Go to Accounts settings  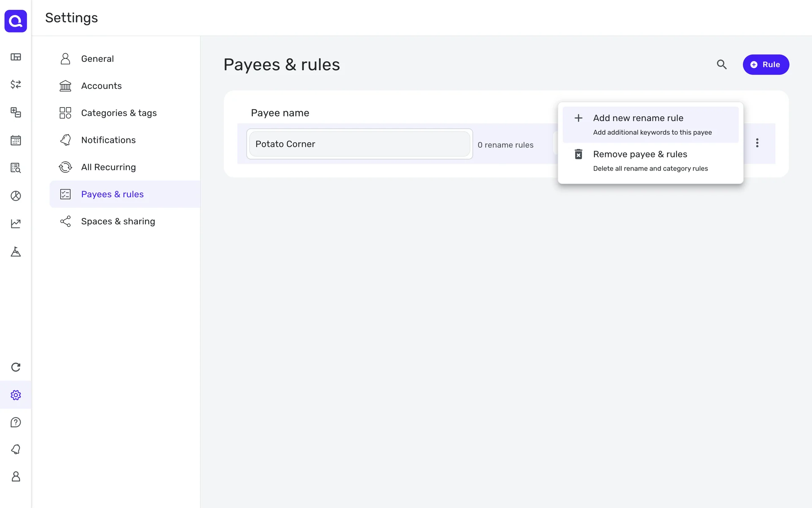(101, 86)
